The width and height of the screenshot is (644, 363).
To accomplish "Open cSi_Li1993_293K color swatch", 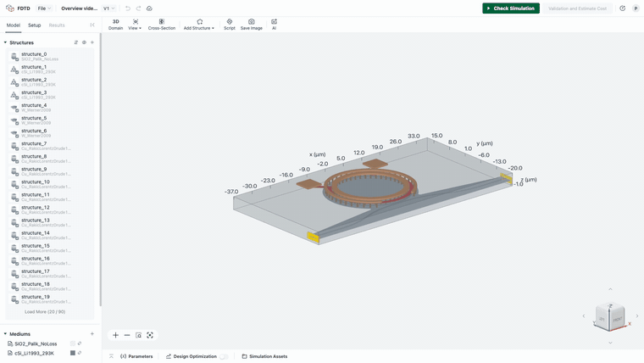I will pos(73,353).
